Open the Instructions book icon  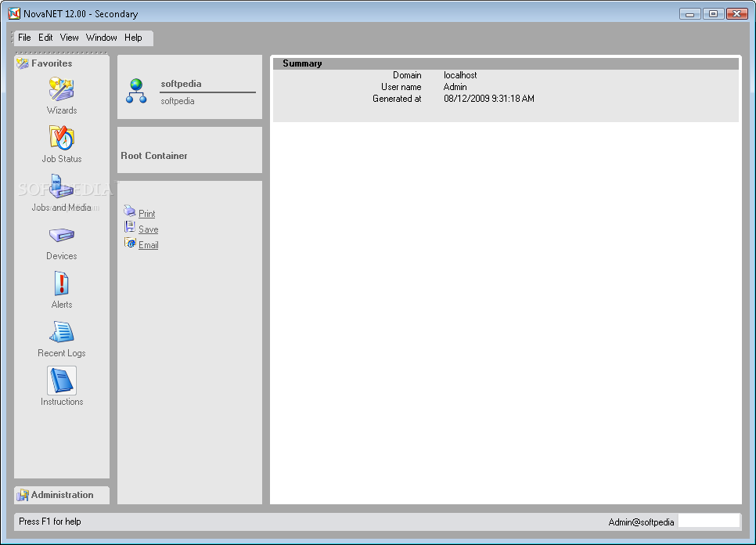click(x=61, y=381)
